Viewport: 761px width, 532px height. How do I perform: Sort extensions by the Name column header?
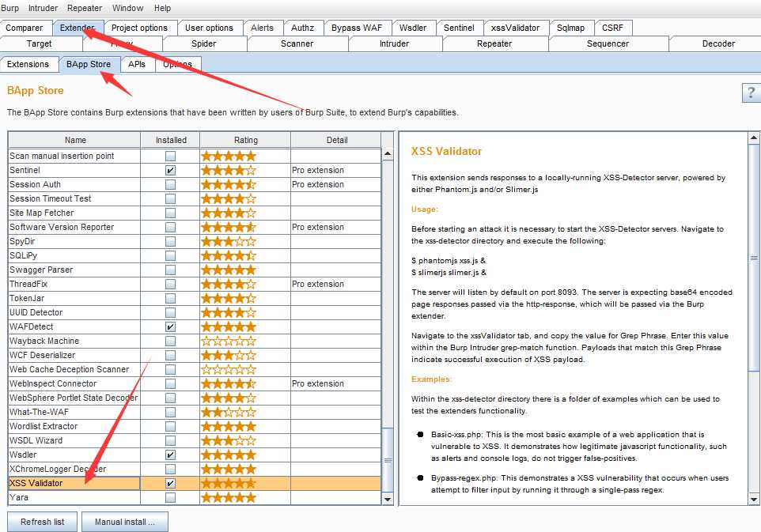tap(75, 140)
